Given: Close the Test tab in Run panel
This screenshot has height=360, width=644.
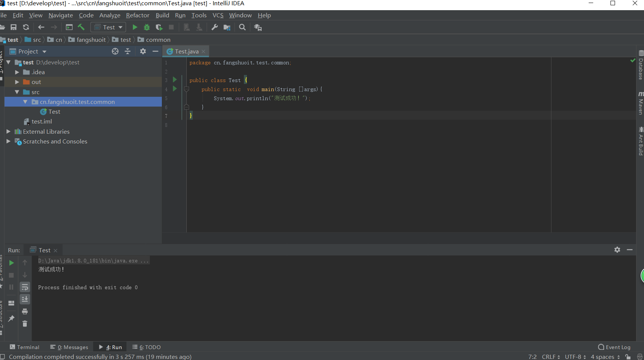Looking at the screenshot, I should point(56,250).
